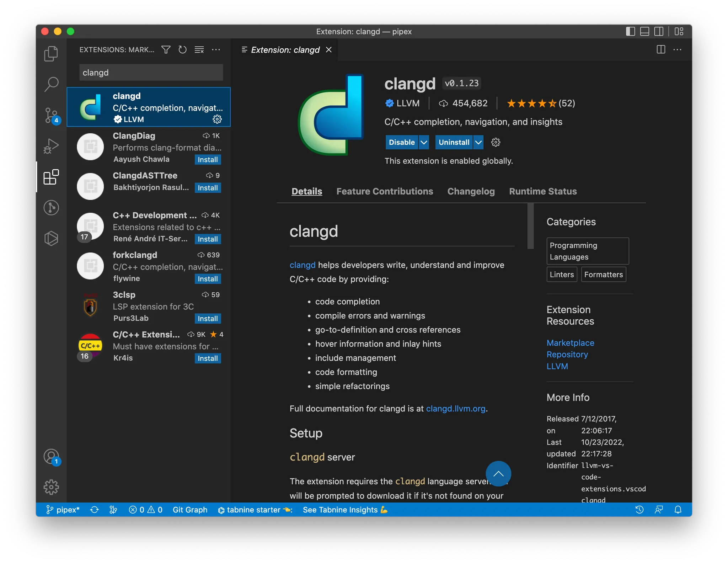Open the clangd.llvm.org documentation link
This screenshot has width=728, height=564.
455,409
